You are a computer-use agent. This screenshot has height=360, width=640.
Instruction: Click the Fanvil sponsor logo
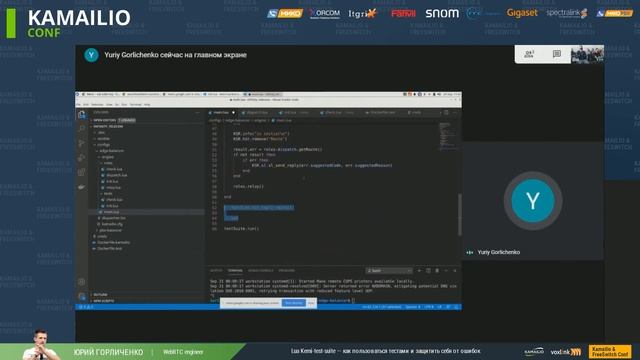point(403,13)
